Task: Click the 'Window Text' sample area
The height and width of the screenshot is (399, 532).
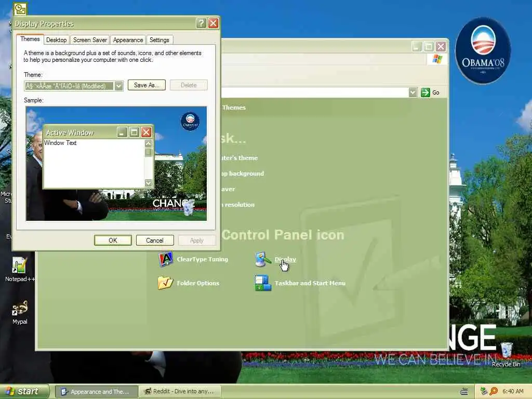Action: (95, 163)
